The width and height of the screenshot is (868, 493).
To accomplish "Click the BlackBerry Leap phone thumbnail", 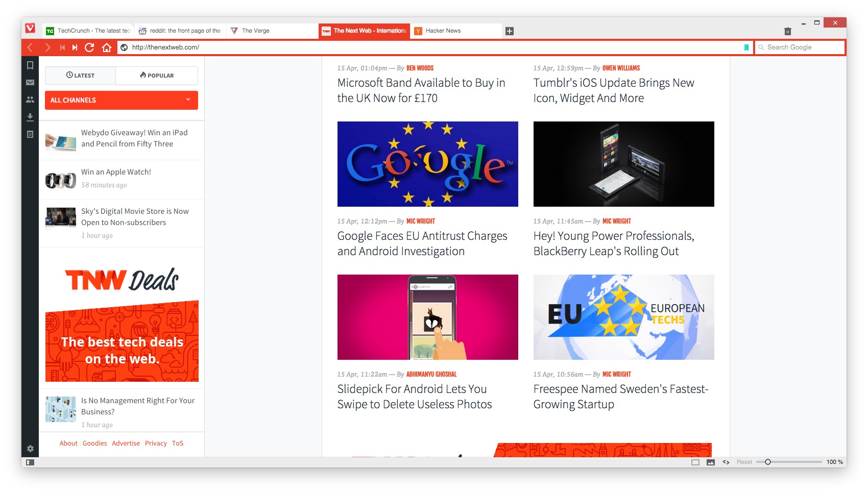I will [x=624, y=164].
